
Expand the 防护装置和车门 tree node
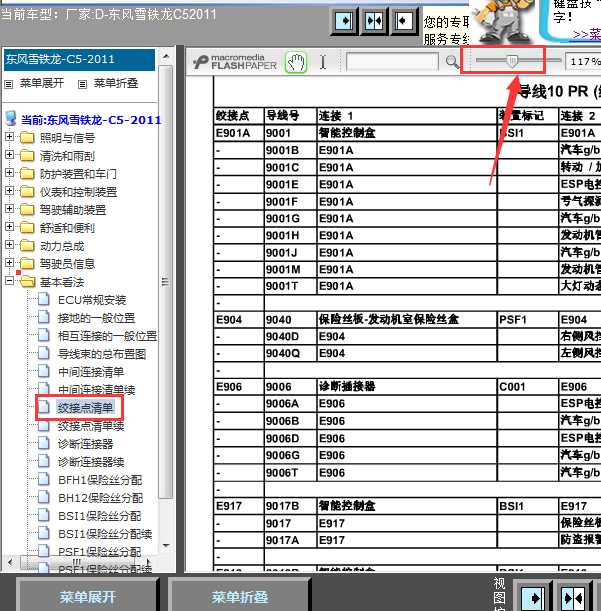tap(10, 172)
